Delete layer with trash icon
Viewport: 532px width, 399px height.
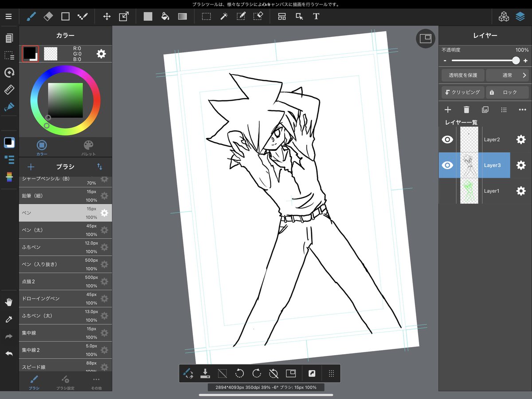466,110
